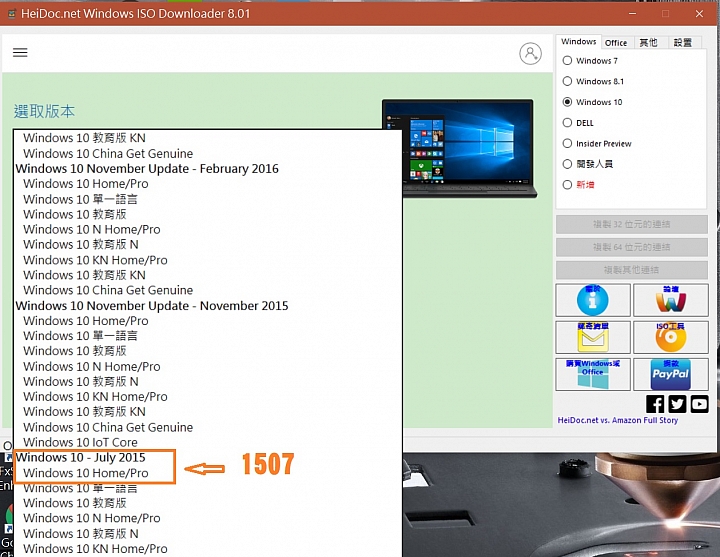720x557 pixels.
Task: Select the red 新增 radio button
Action: click(567, 185)
